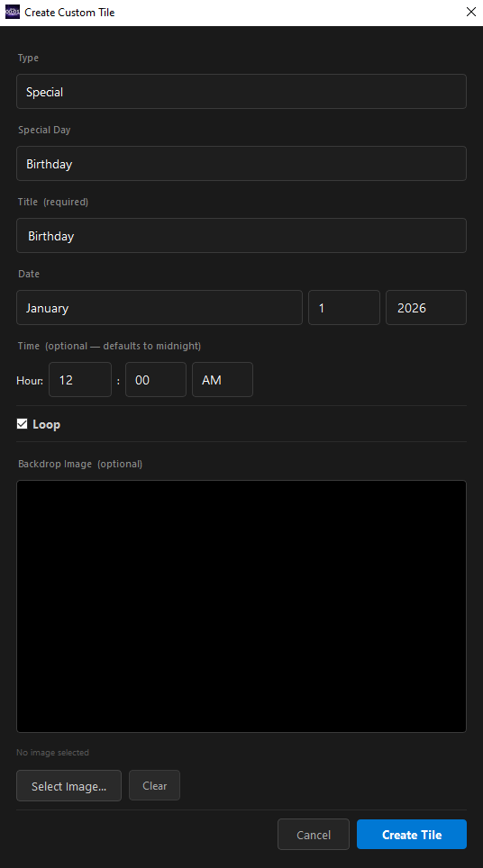This screenshot has height=868, width=483.
Task: Click the Clear button
Action: point(154,785)
